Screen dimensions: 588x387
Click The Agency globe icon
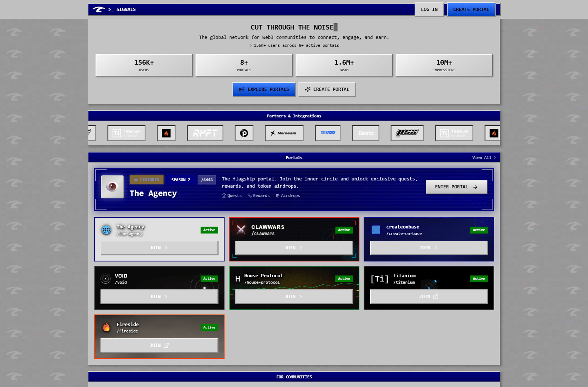[x=106, y=230]
